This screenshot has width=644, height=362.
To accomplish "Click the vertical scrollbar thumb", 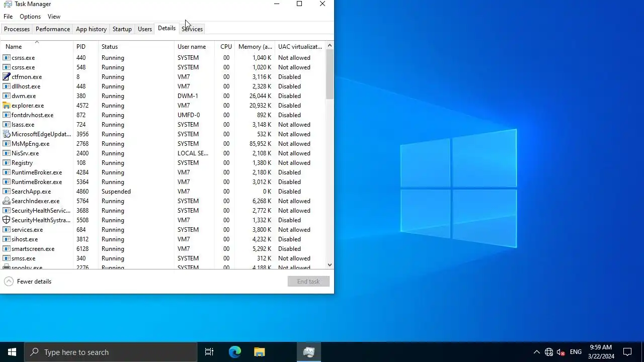I will tap(330, 74).
